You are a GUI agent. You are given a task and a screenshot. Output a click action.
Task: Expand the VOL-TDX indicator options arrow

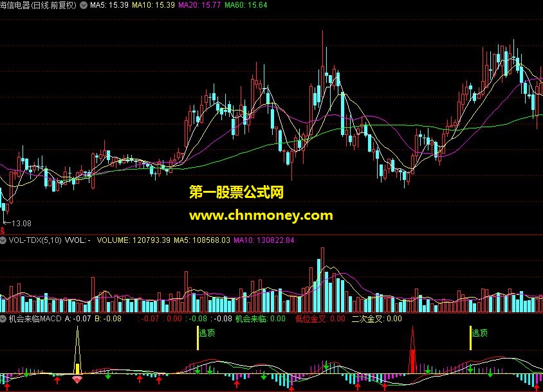3,240
